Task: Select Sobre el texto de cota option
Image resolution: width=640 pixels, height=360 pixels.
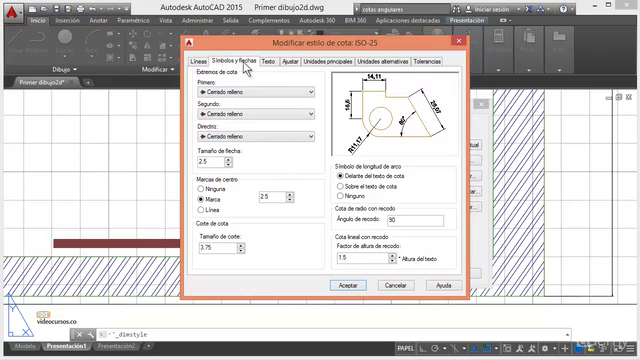Action: coord(340,186)
